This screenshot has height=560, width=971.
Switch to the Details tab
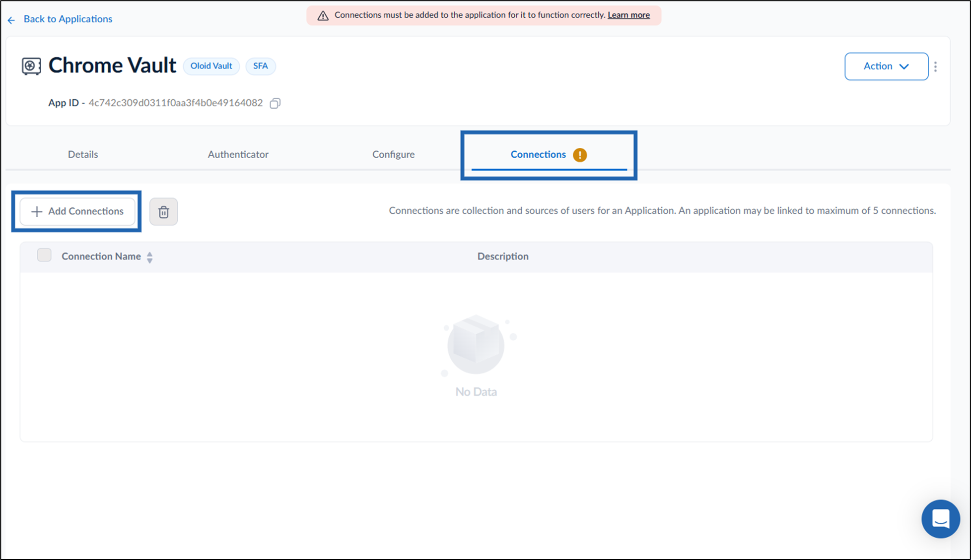83,154
